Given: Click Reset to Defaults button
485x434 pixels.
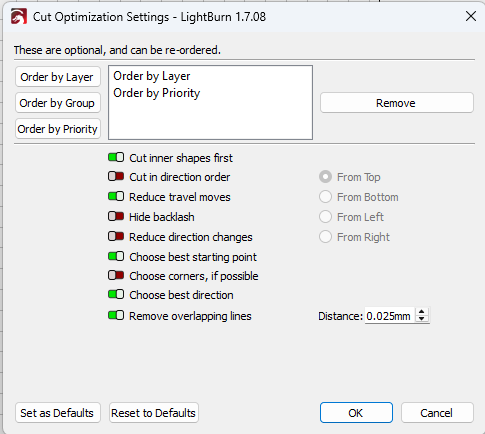Looking at the screenshot, I should pyautogui.click(x=154, y=413).
